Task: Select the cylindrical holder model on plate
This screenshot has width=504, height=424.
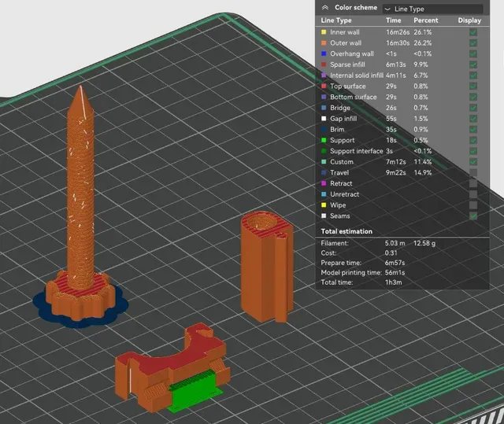Action: pos(267,267)
